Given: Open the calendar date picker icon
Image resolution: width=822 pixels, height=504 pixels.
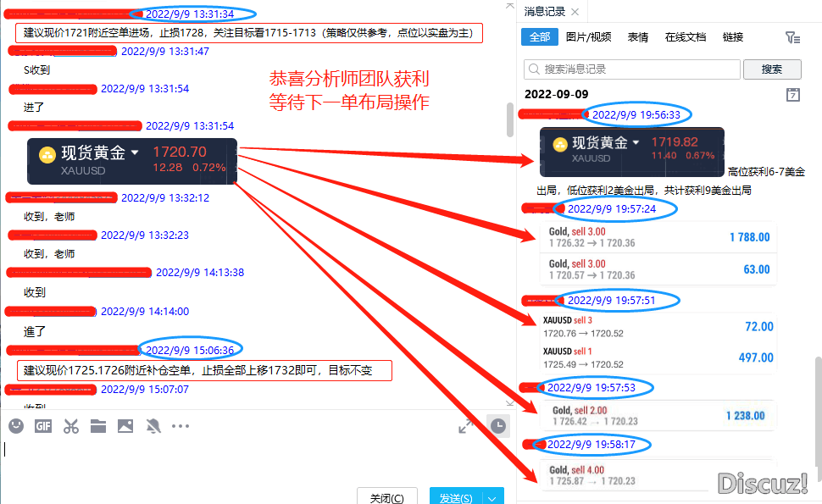Looking at the screenshot, I should (793, 94).
